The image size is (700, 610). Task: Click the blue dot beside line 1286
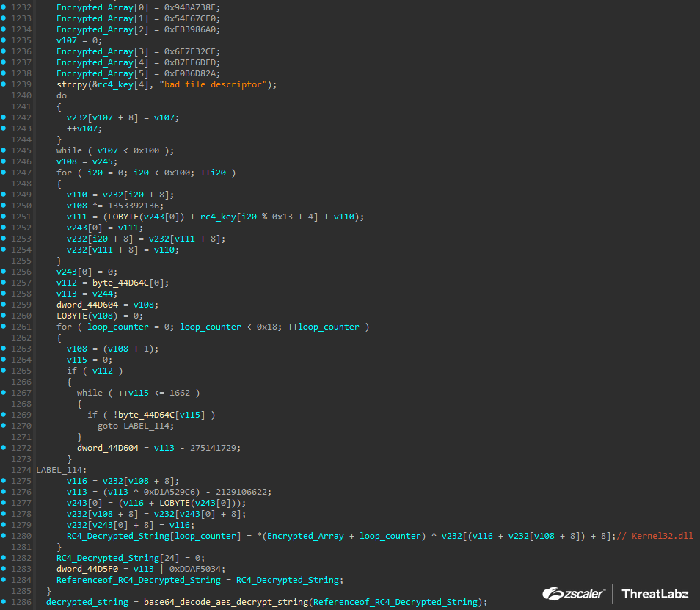tap(4, 602)
